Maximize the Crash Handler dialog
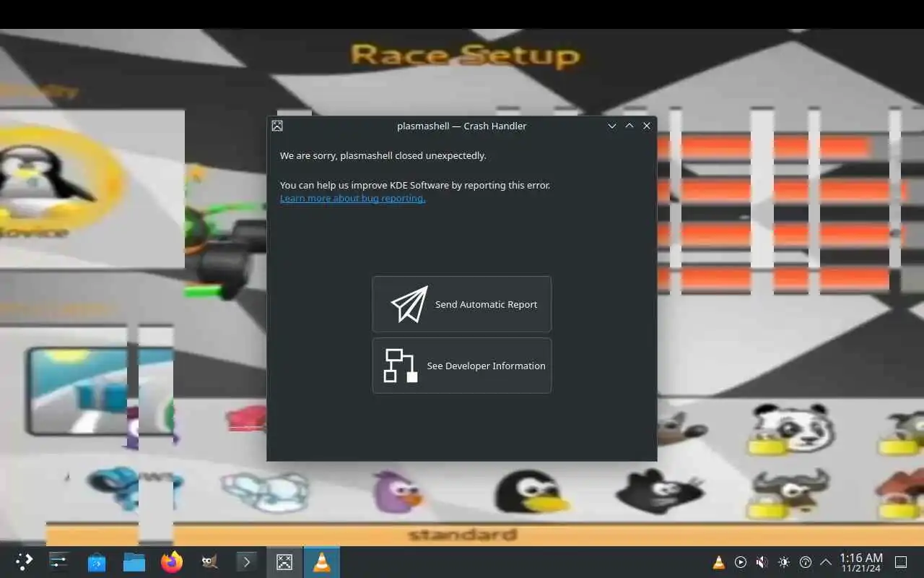 (629, 126)
